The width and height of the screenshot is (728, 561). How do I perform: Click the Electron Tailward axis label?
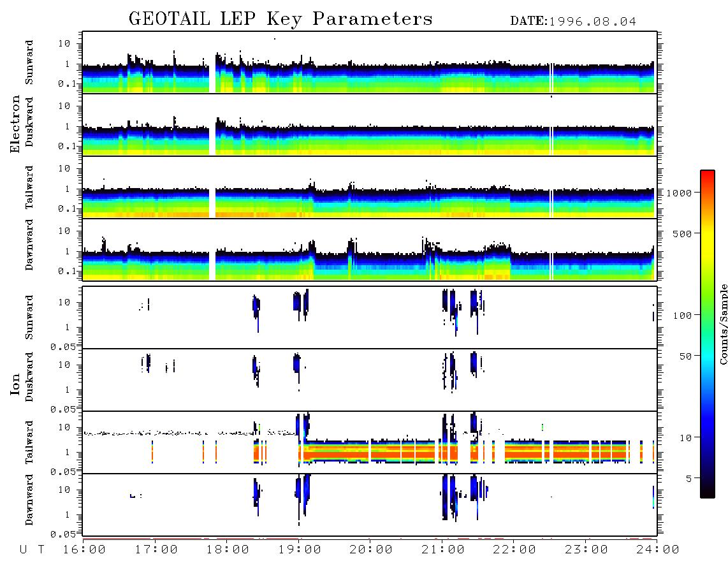point(29,187)
